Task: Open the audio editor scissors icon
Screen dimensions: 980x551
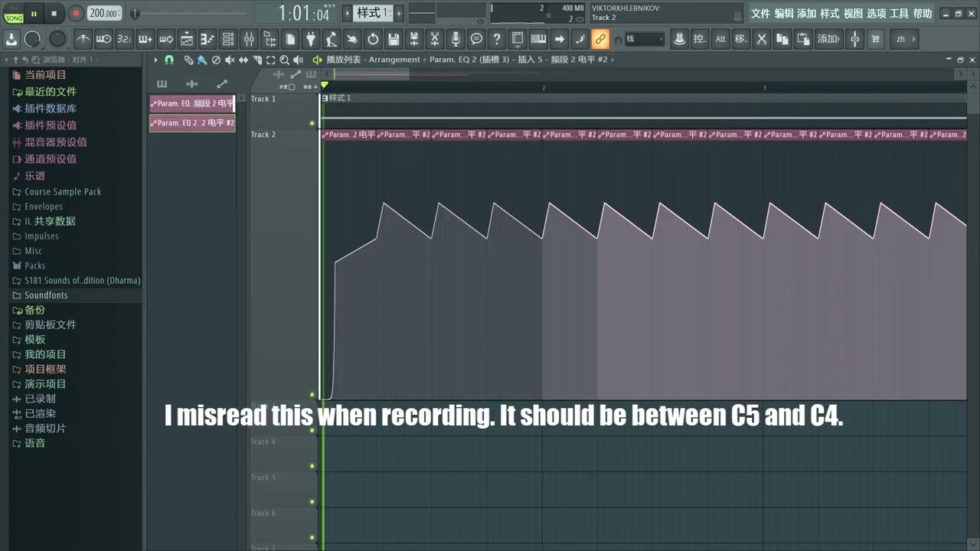Action: 435,39
